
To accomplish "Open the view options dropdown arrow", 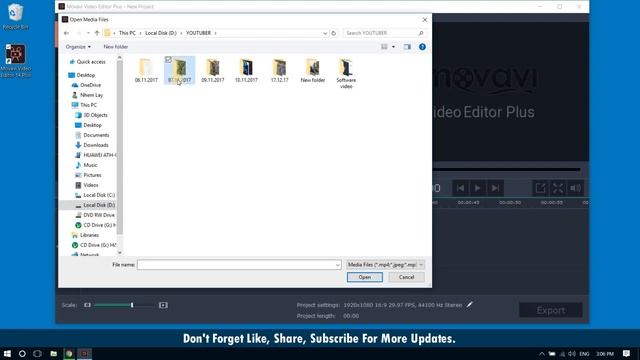I will pyautogui.click(x=393, y=47).
